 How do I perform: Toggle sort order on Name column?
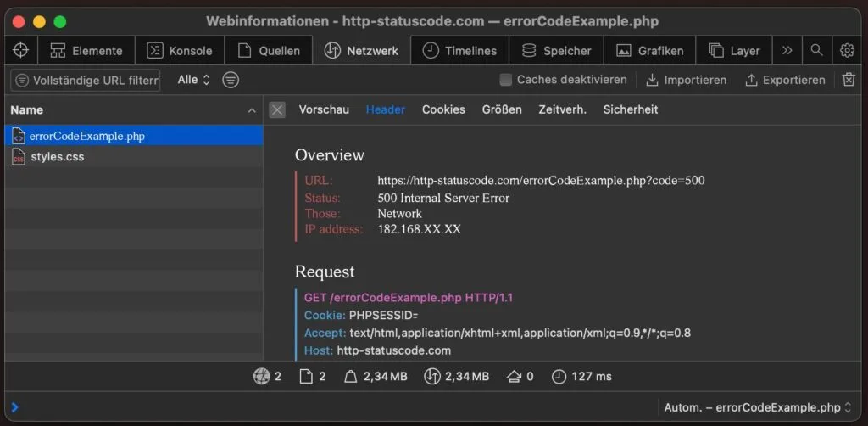click(x=252, y=110)
